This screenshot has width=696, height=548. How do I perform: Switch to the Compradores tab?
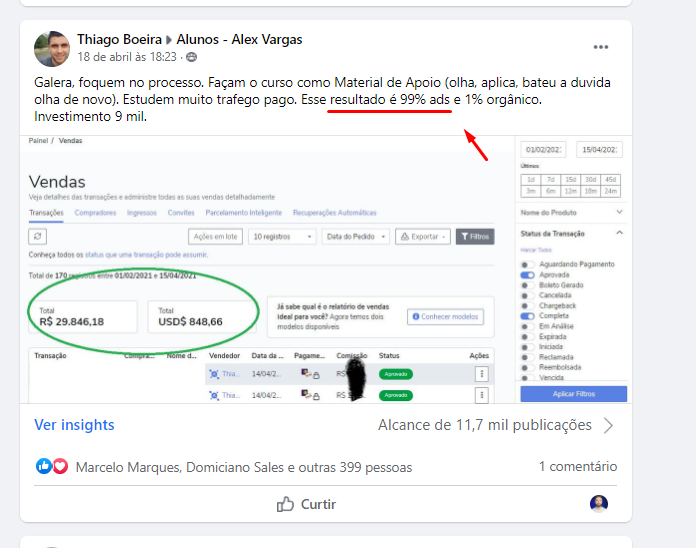[95, 213]
